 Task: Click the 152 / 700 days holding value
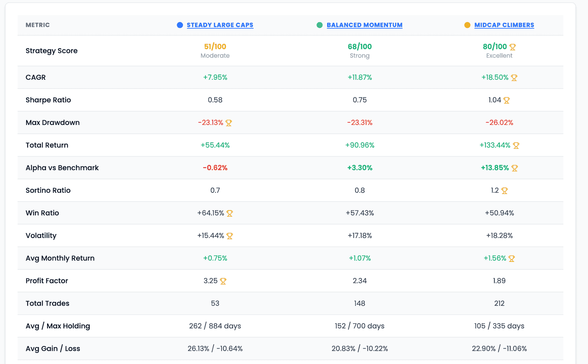pos(360,326)
